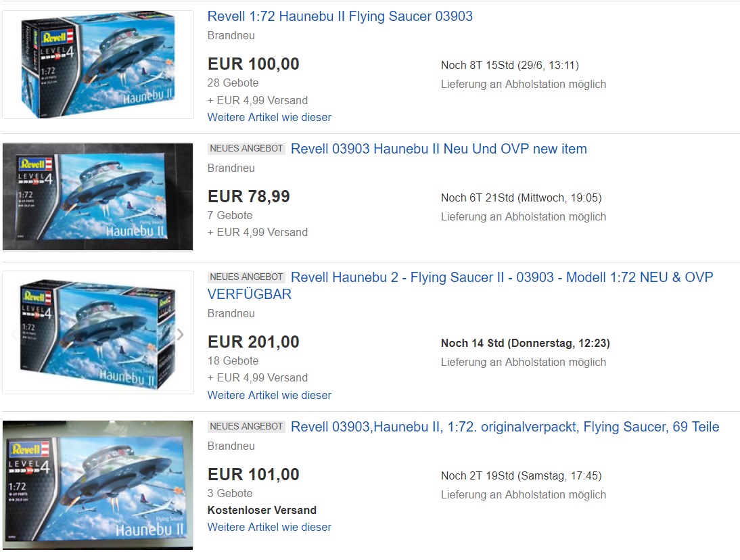Click the EUR 100,00 price

(x=253, y=64)
